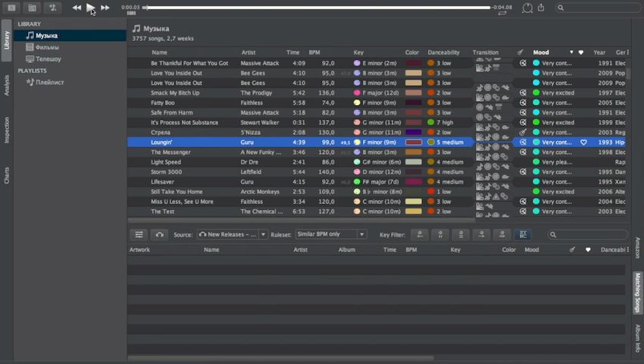
Task: Toggle the repeat icon under remaining time
Action: pyautogui.click(x=502, y=13)
